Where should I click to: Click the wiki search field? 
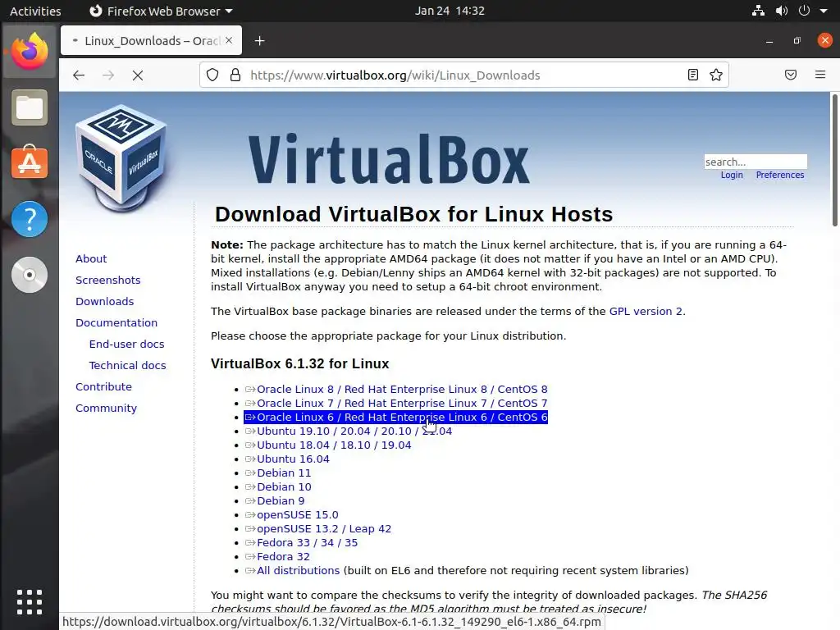[756, 162]
